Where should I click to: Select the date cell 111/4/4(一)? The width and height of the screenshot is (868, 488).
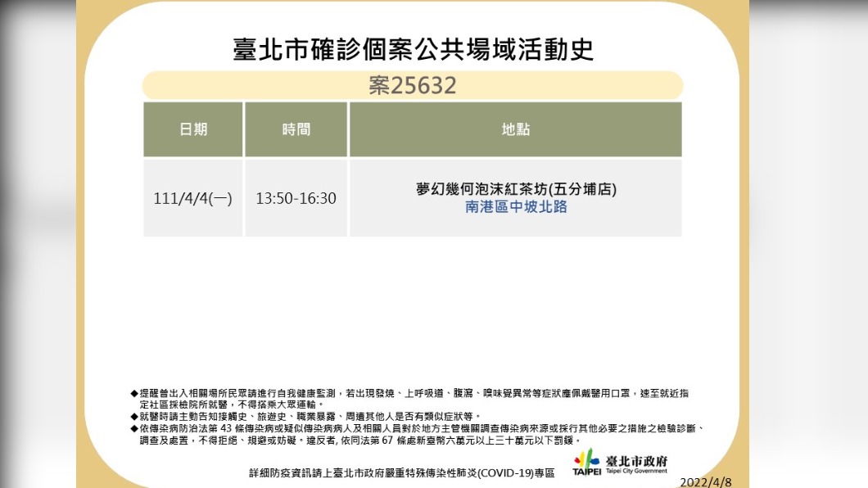coord(192,199)
